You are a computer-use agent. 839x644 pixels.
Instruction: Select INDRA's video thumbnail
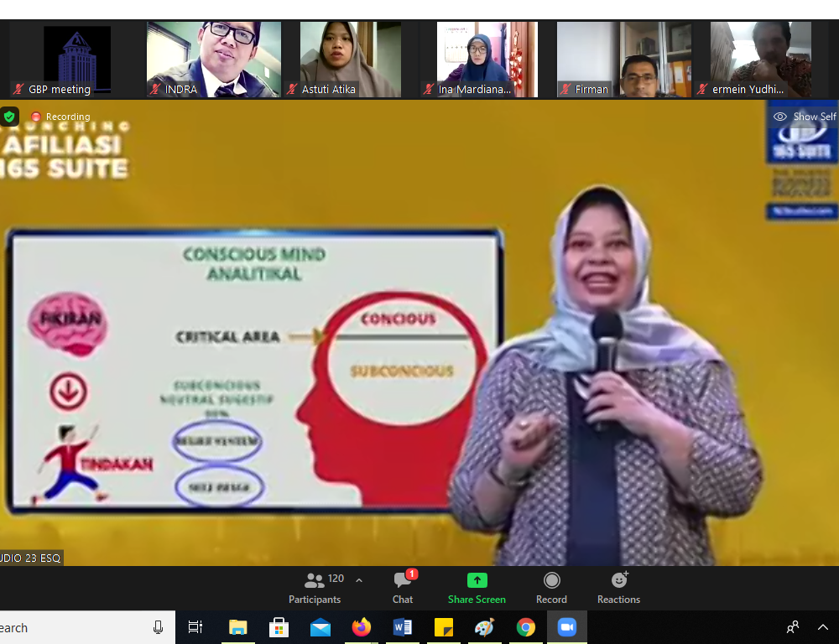pos(214,59)
